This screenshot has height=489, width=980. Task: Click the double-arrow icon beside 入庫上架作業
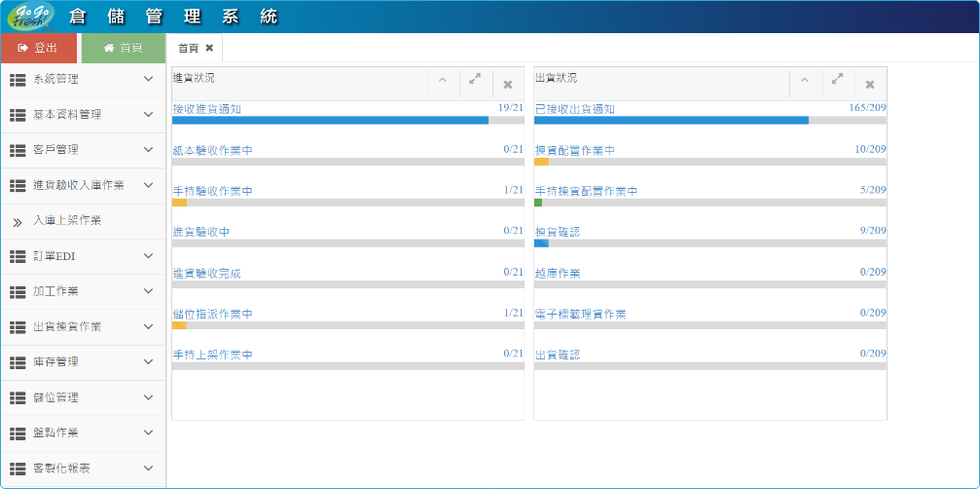[17, 222]
